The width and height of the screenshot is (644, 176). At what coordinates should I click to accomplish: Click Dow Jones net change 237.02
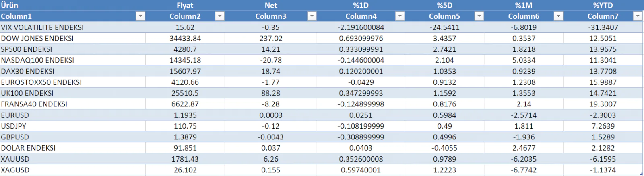coord(271,38)
